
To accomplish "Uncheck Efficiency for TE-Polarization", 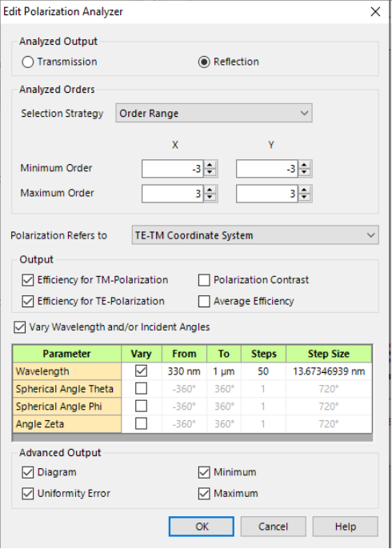I will [28, 301].
